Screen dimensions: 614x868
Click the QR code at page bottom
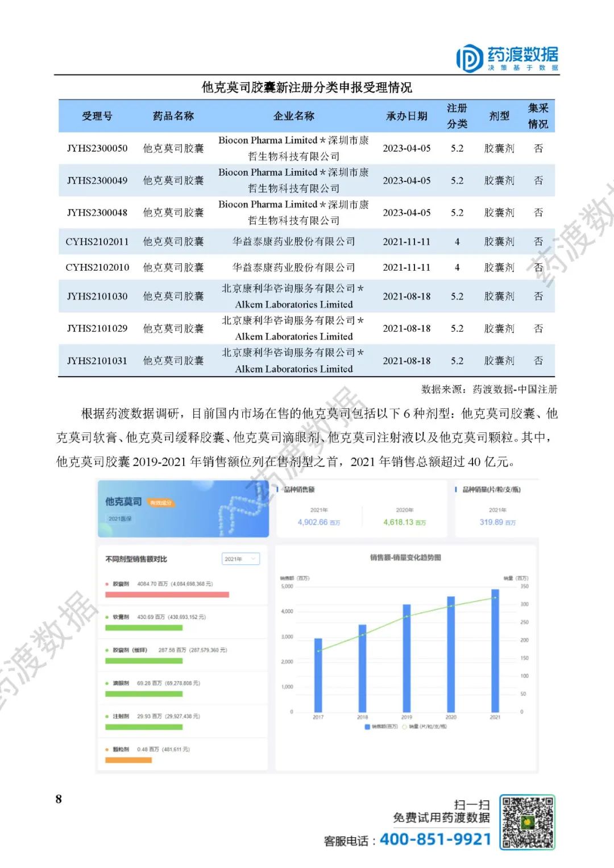coord(527,822)
